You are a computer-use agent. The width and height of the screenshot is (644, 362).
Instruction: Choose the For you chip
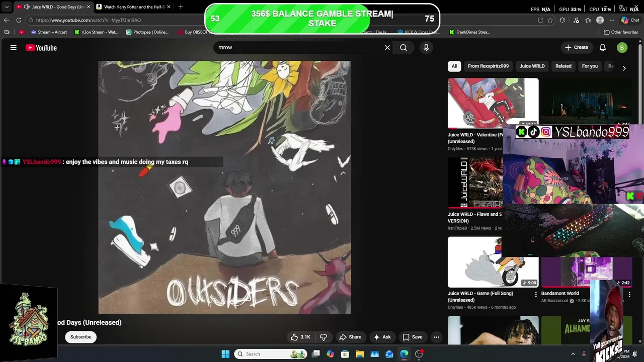pyautogui.click(x=590, y=66)
